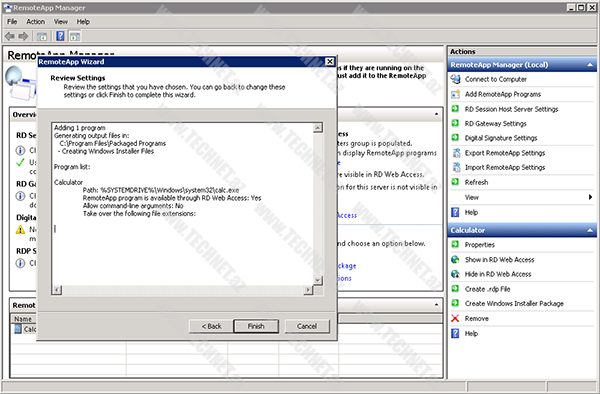This screenshot has width=600, height=394.
Task: Click the Export RemoteApp Settings icon
Action: point(456,153)
